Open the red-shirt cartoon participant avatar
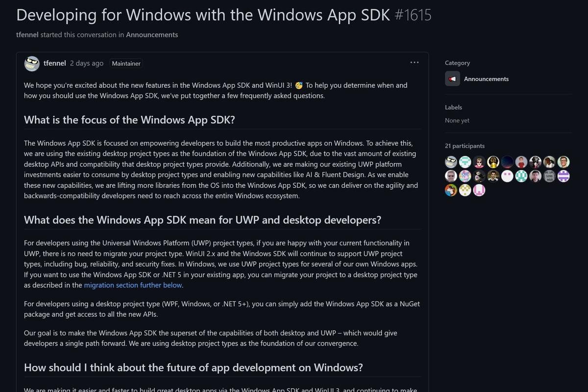Viewport: 588px width, 392px height. click(521, 162)
